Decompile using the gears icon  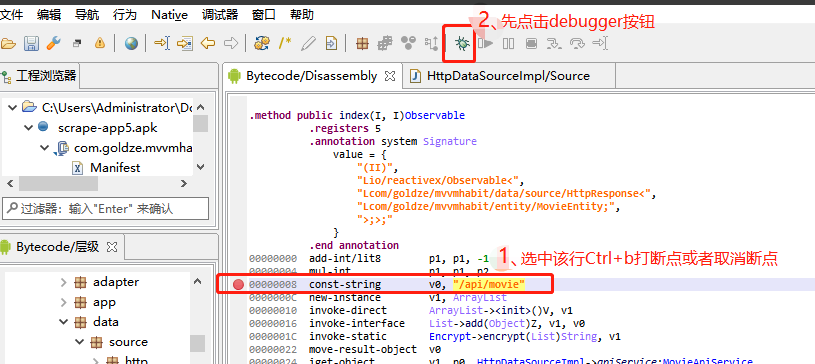[261, 44]
